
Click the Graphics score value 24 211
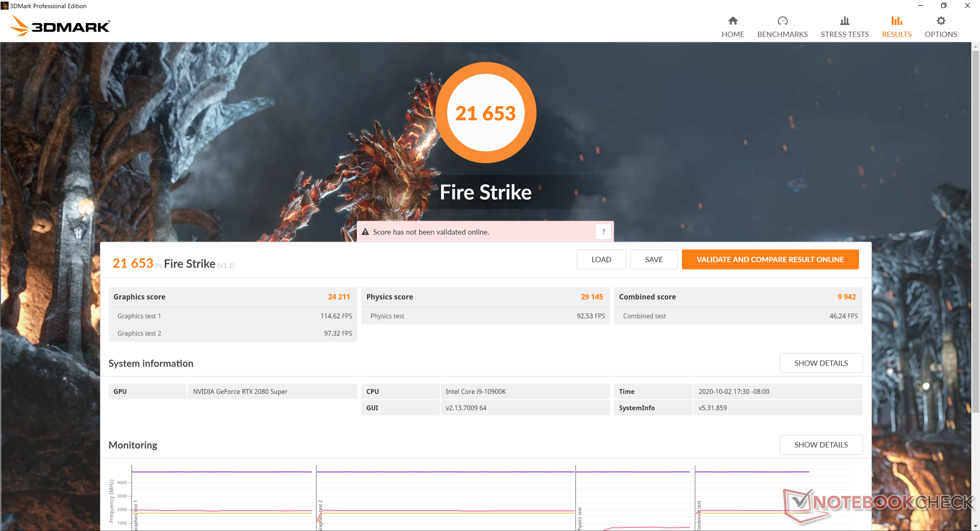tap(339, 297)
